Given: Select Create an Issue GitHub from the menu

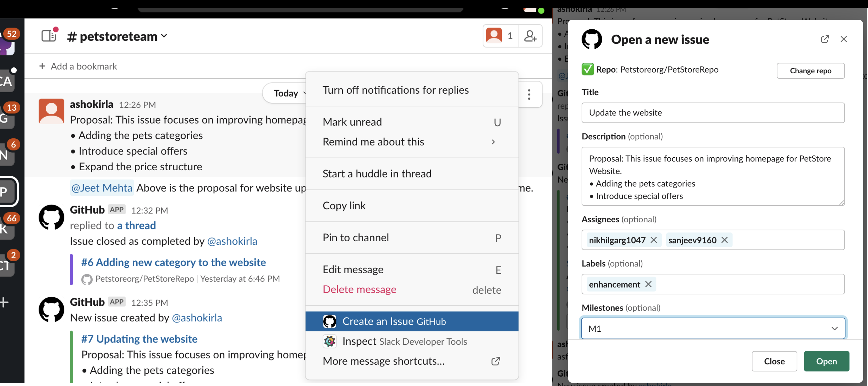Looking at the screenshot, I should [x=394, y=321].
